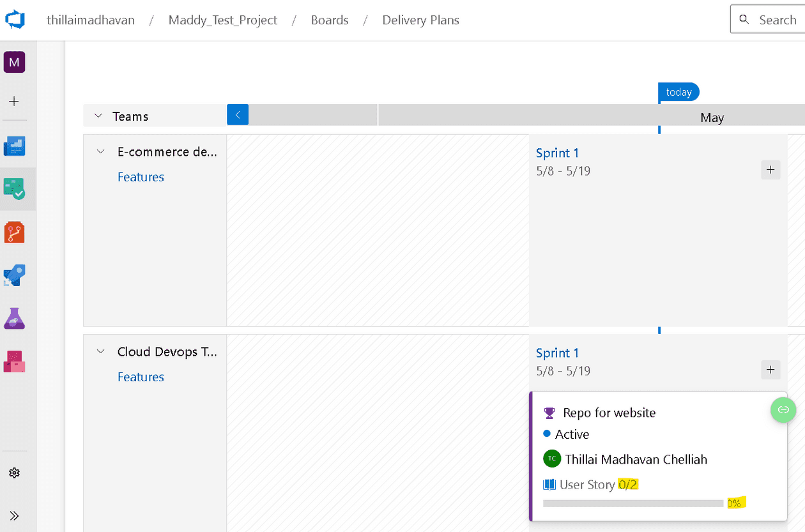Open the Overview hub icon

click(x=14, y=146)
